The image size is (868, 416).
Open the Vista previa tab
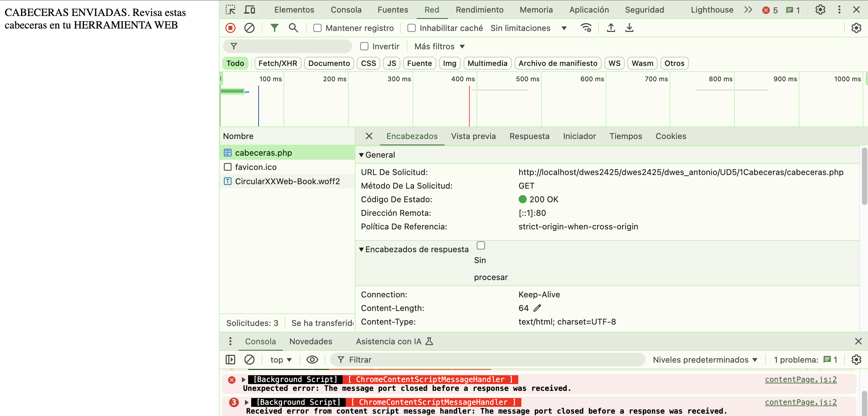[x=473, y=136]
